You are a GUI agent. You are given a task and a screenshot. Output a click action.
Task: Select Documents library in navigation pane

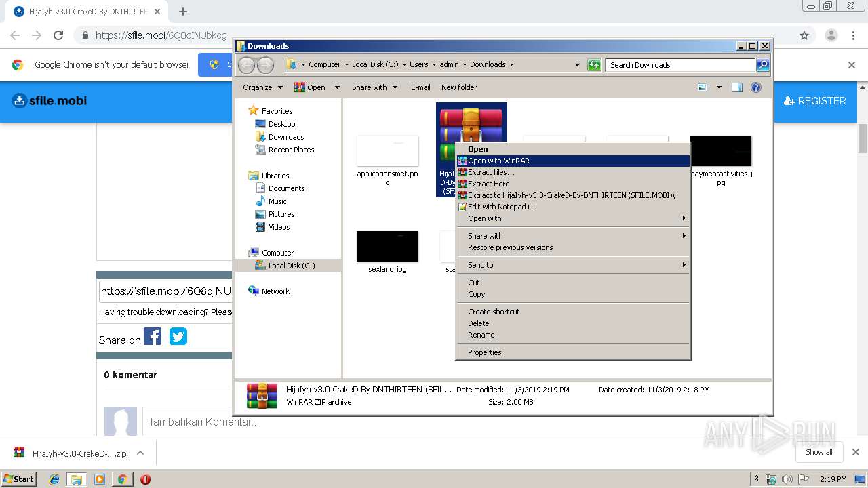click(286, 188)
